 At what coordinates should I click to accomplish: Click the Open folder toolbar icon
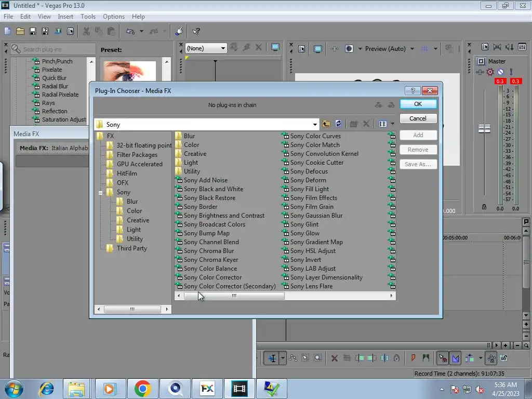[x=20, y=31]
